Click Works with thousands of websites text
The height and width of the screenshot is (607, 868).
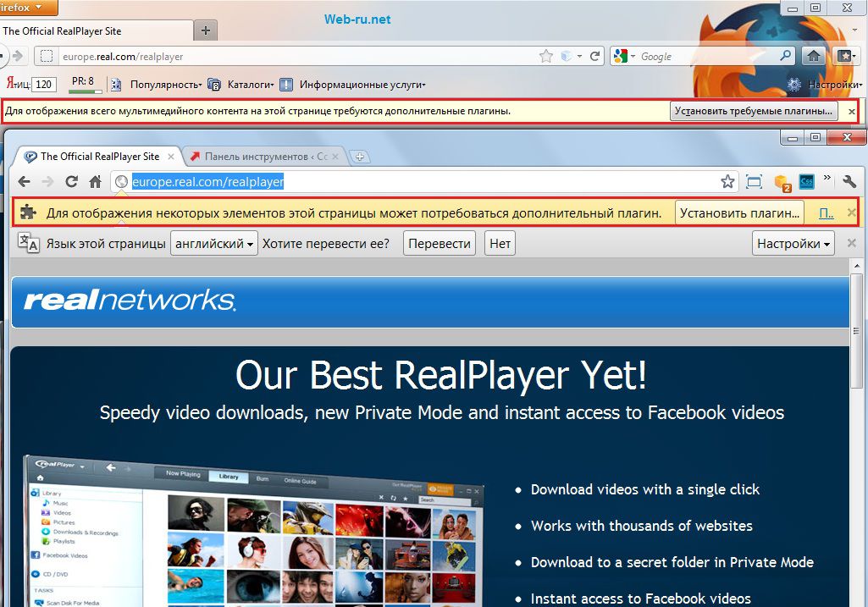pos(642,526)
